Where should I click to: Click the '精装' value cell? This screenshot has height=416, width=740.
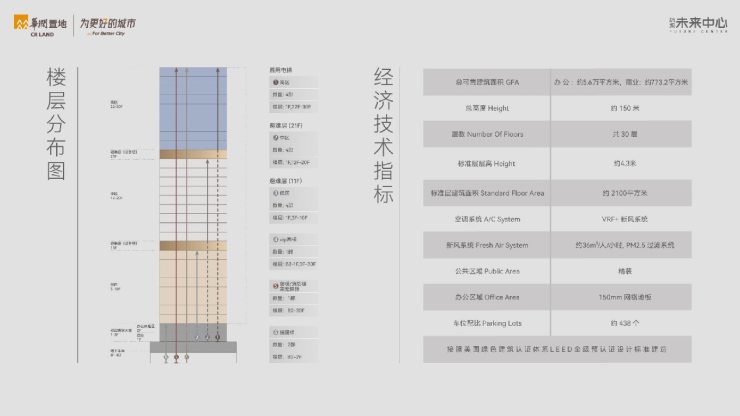621,271
